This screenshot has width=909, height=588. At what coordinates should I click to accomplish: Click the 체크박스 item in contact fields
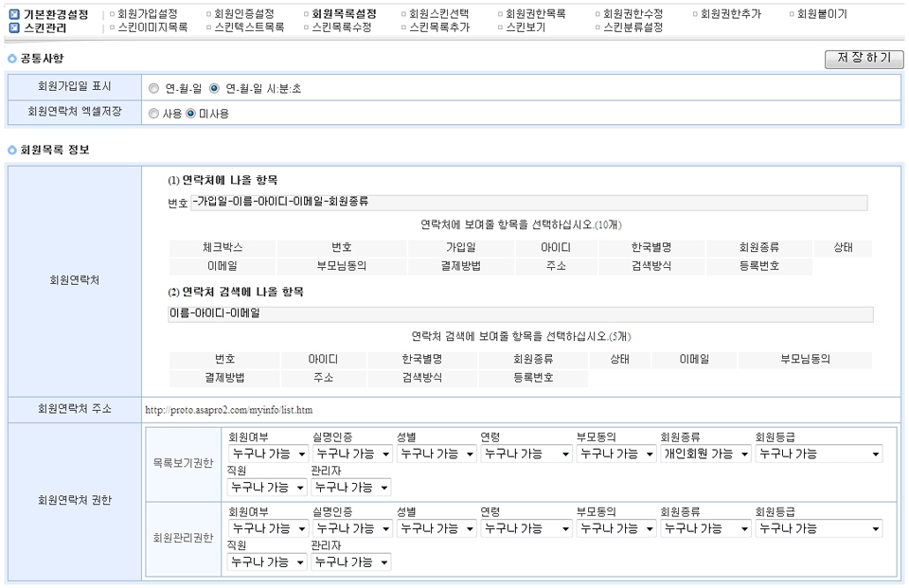click(223, 248)
